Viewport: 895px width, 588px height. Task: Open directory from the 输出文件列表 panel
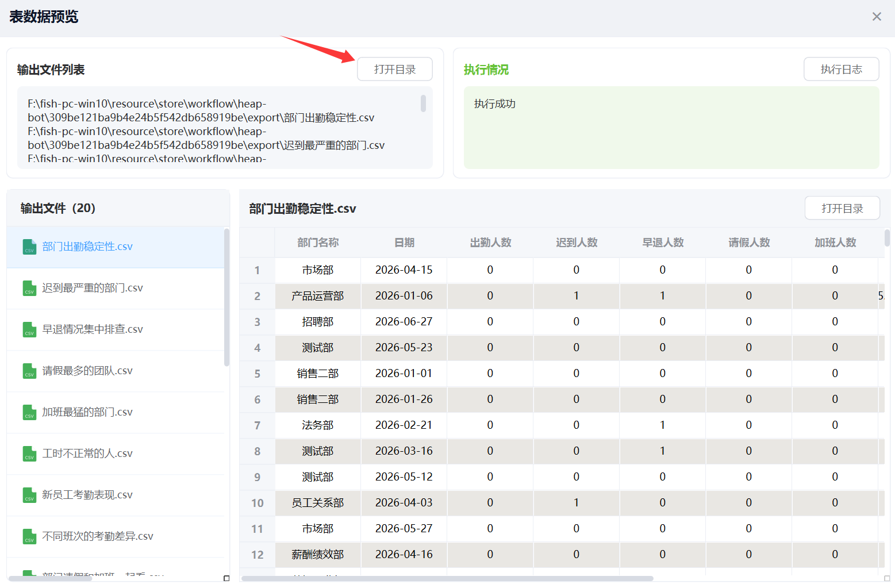(x=394, y=70)
